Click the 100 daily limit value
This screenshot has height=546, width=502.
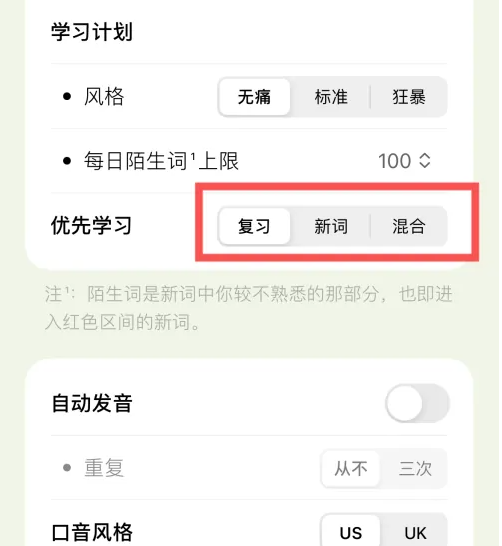[394, 161]
